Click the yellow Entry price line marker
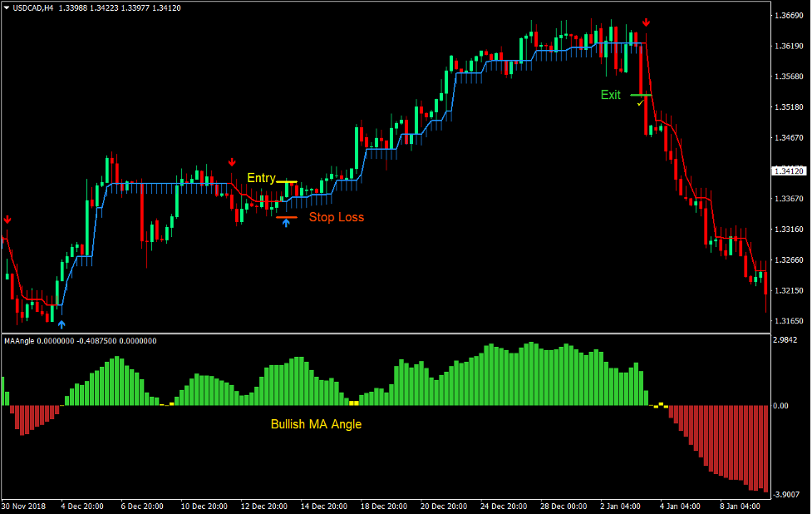 tap(287, 180)
